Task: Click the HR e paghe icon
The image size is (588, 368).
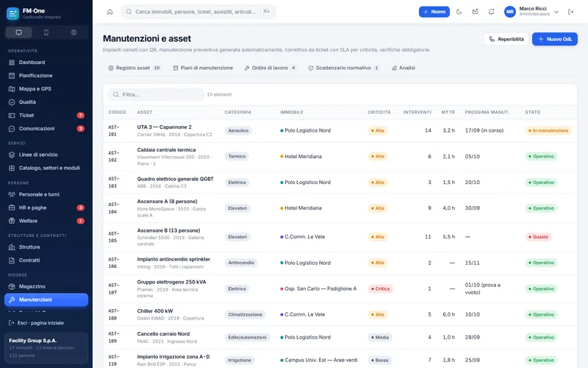Action: pyautogui.click(x=12, y=208)
